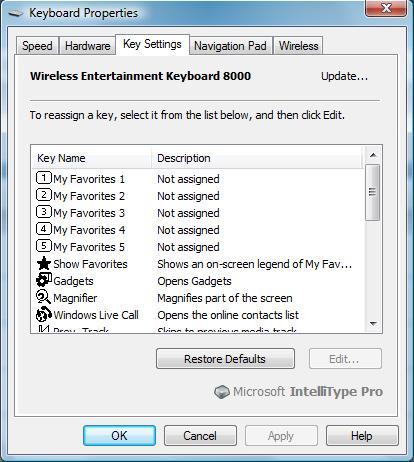This screenshot has width=414, height=462.
Task: Select the Show Favorites star icon
Action: 44,263
